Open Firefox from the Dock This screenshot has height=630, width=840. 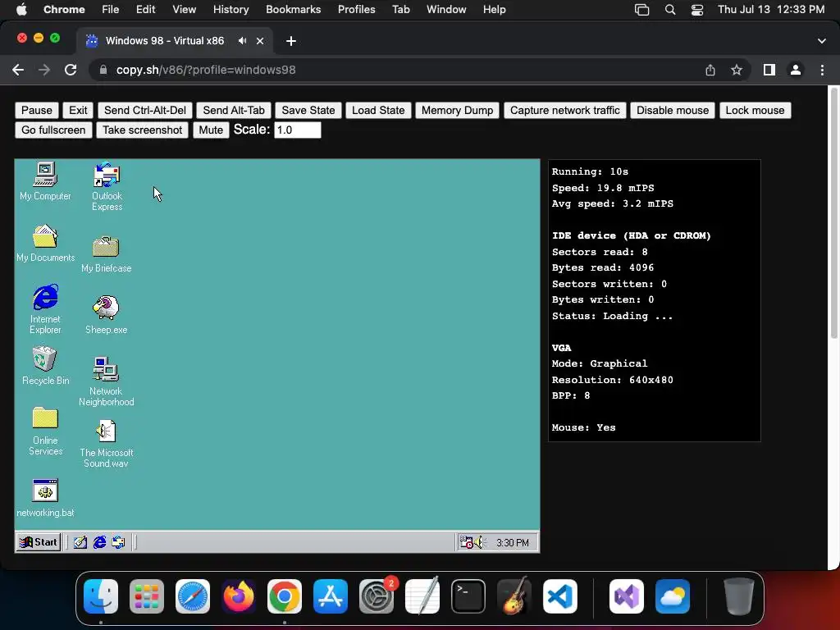click(239, 596)
